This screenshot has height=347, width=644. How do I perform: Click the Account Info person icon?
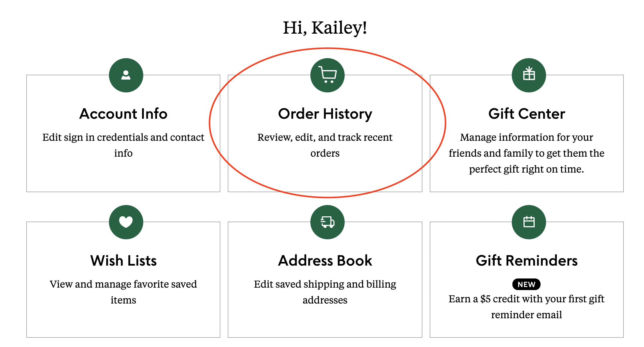click(x=126, y=75)
